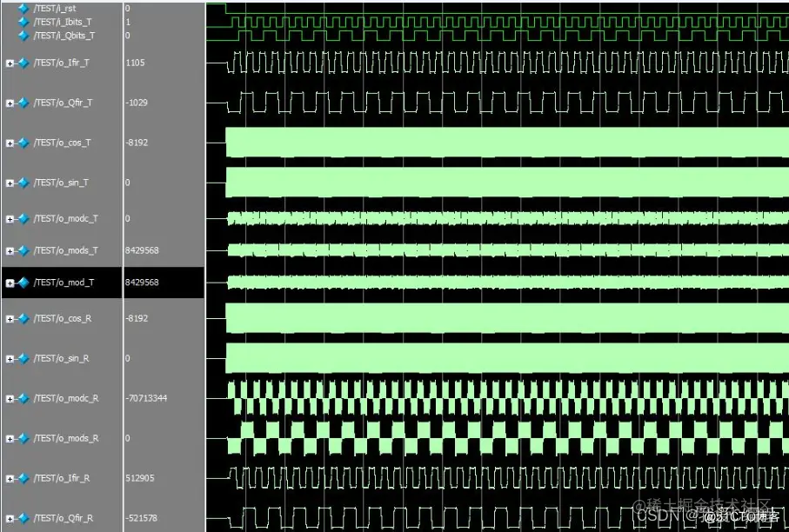Viewport: 789px width, 532px height.
Task: Expand the /TEST/o_mods_T signal
Action: coord(10,251)
